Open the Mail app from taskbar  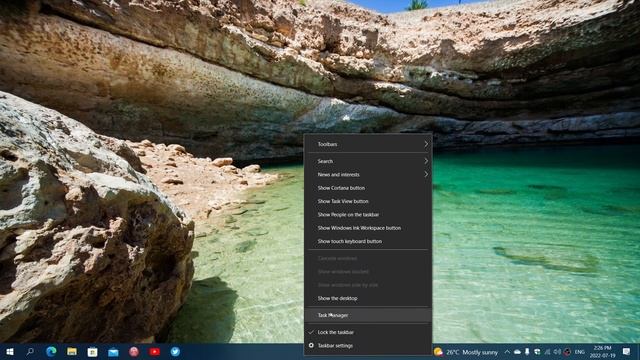113,352
